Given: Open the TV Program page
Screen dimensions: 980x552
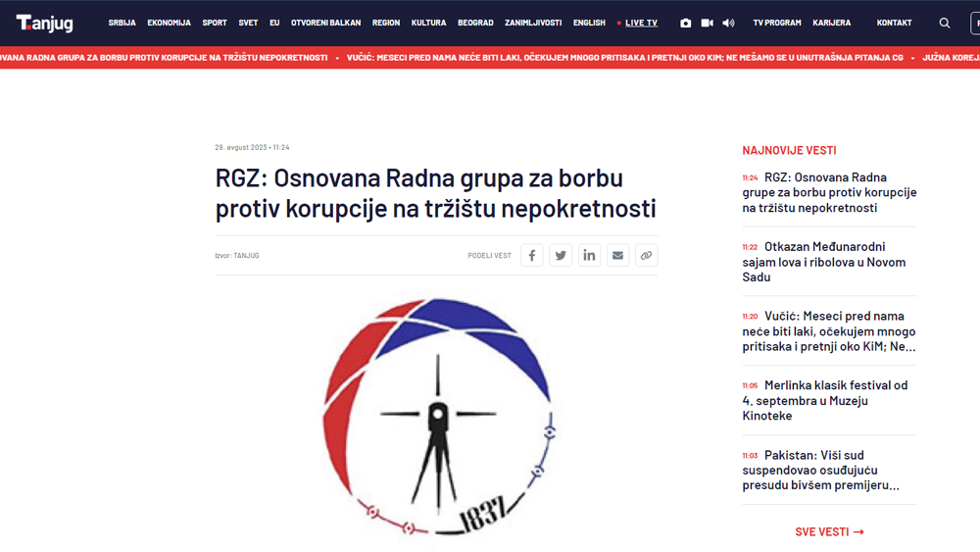Looking at the screenshot, I should pyautogui.click(x=777, y=23).
